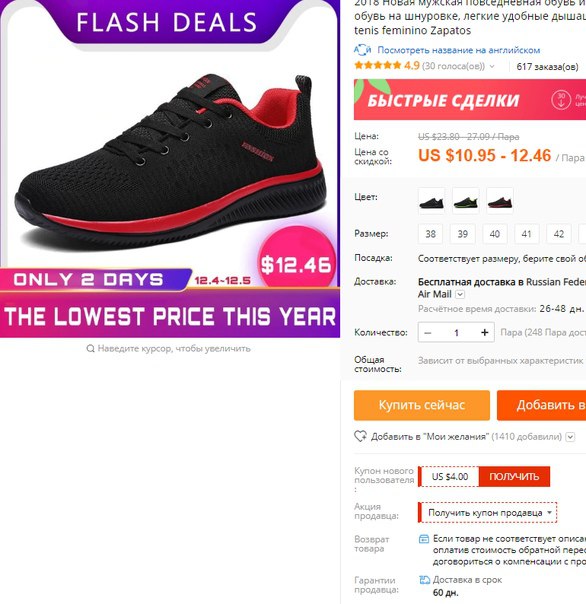Select size 40
Viewport: 586px width, 604px height.
tap(495, 234)
